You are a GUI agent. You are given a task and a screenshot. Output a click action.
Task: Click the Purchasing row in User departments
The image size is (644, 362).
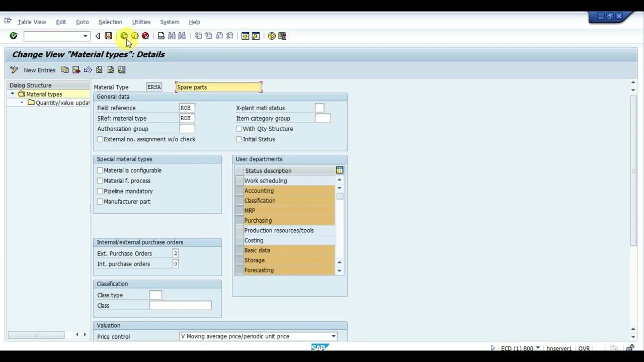[289, 220]
